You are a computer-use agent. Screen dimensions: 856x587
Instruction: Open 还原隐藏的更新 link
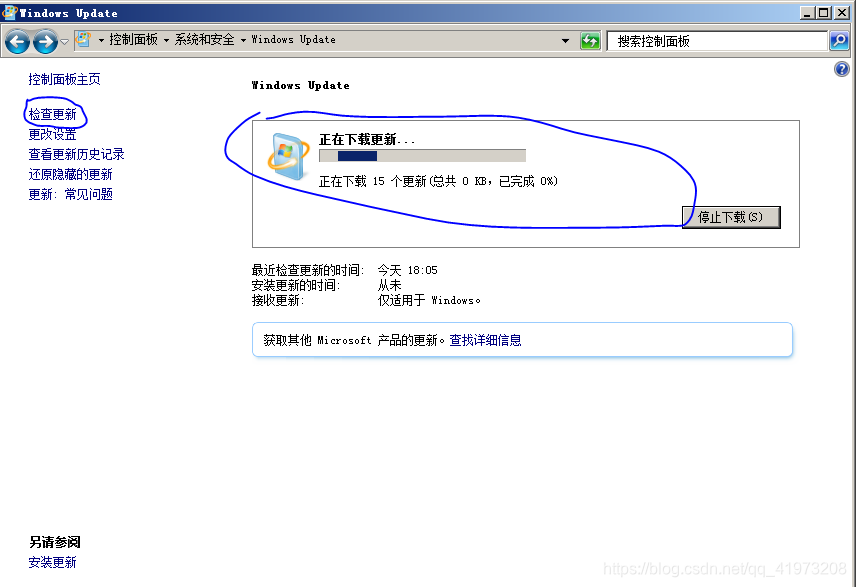coord(70,174)
